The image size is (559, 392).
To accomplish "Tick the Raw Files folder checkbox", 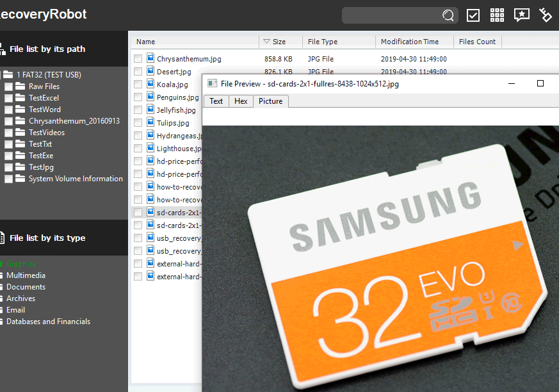I will [8, 86].
